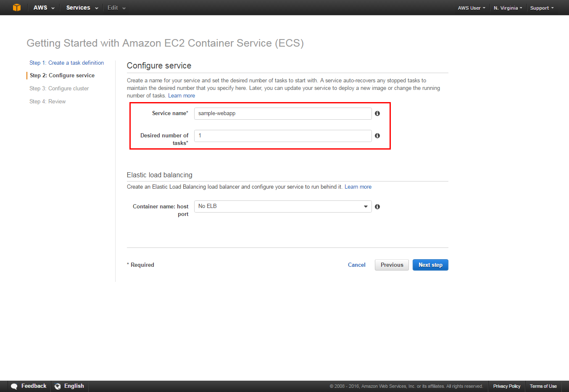Screen dimensions: 569x392
Task: Click the 'Service name*' label
Action: [170, 113]
